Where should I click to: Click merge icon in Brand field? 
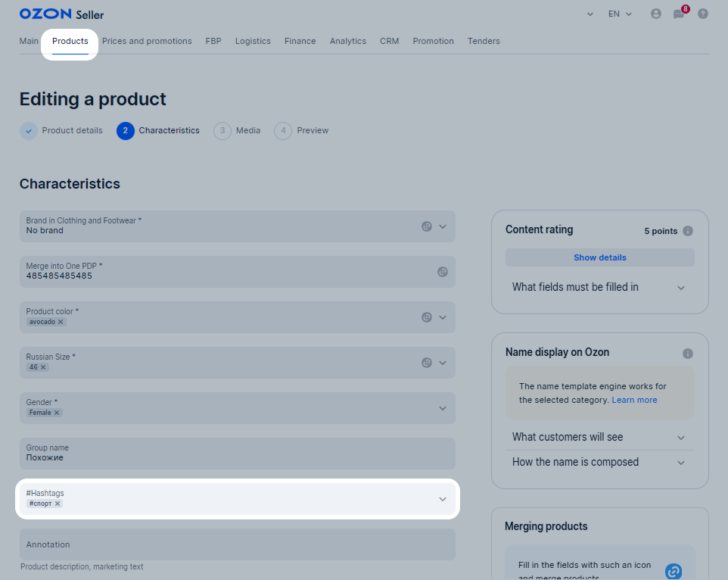pyautogui.click(x=427, y=226)
